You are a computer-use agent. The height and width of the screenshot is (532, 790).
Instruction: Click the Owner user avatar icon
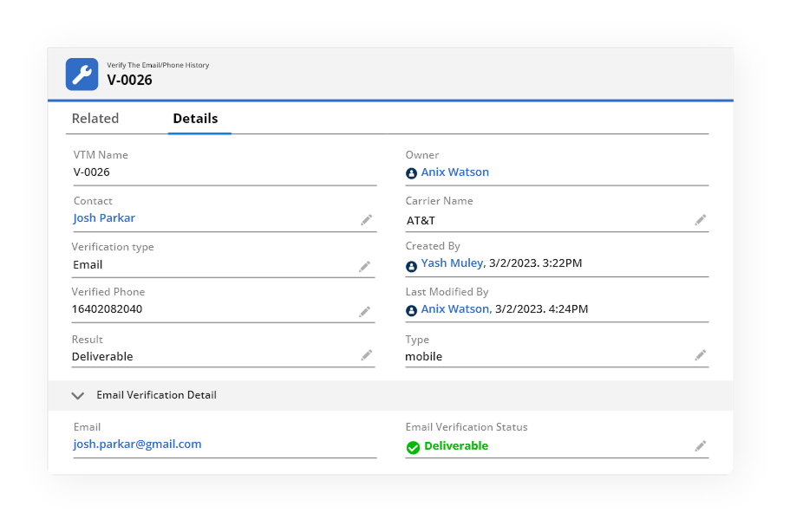point(412,173)
